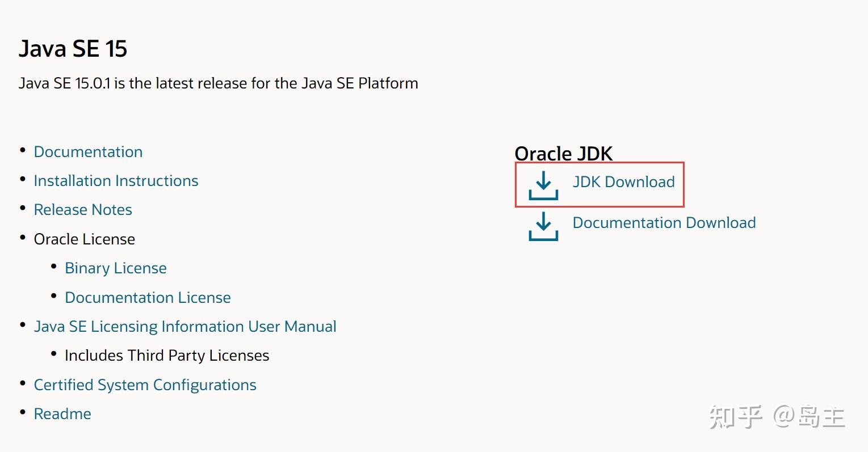
Task: Click the Oracle License list item
Action: 84,239
